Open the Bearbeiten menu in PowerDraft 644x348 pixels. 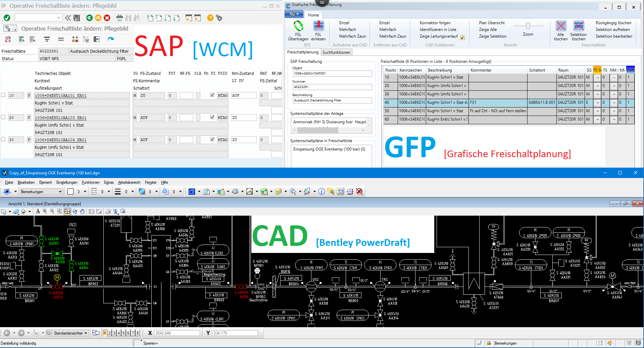click(x=26, y=182)
